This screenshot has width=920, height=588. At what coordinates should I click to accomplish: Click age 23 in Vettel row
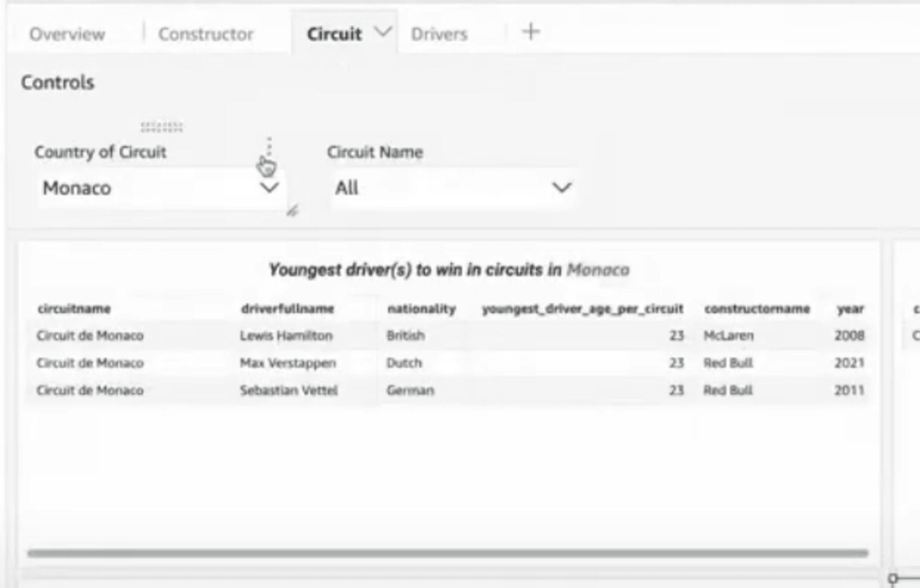pos(677,391)
